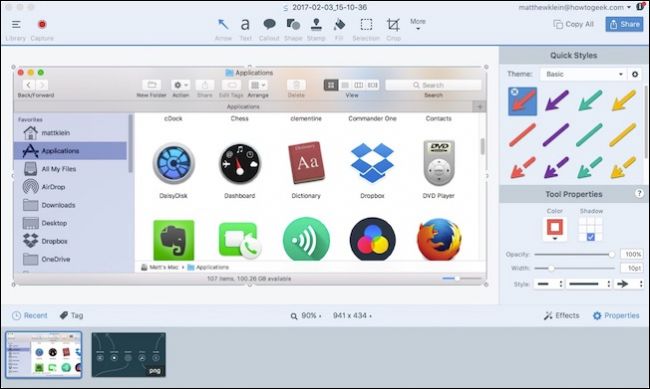
Task: Activate the Selection tool
Action: [366, 29]
